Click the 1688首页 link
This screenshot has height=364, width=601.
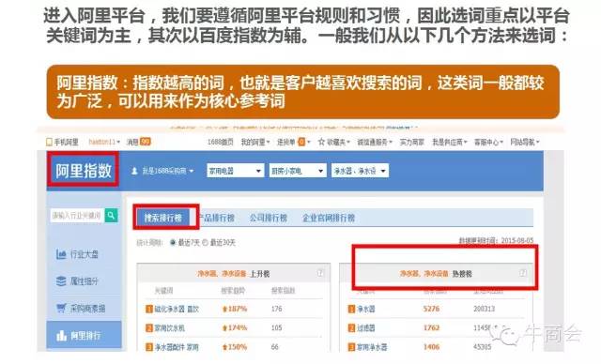[220, 142]
